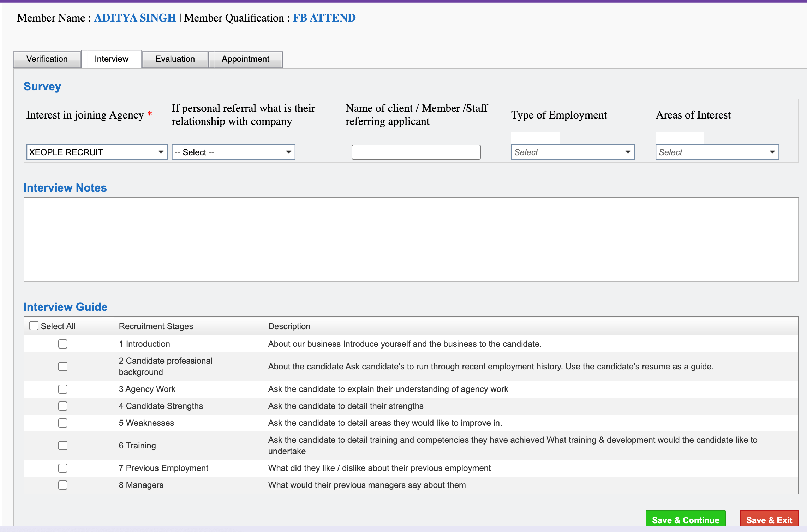Check the 1 Introduction stage checkbox
Viewport: 807px width, 532px height.
[63, 344]
